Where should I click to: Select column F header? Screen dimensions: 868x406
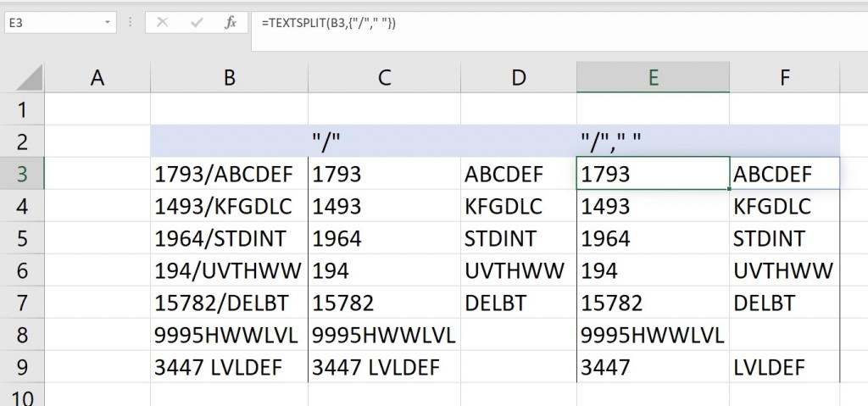click(784, 78)
